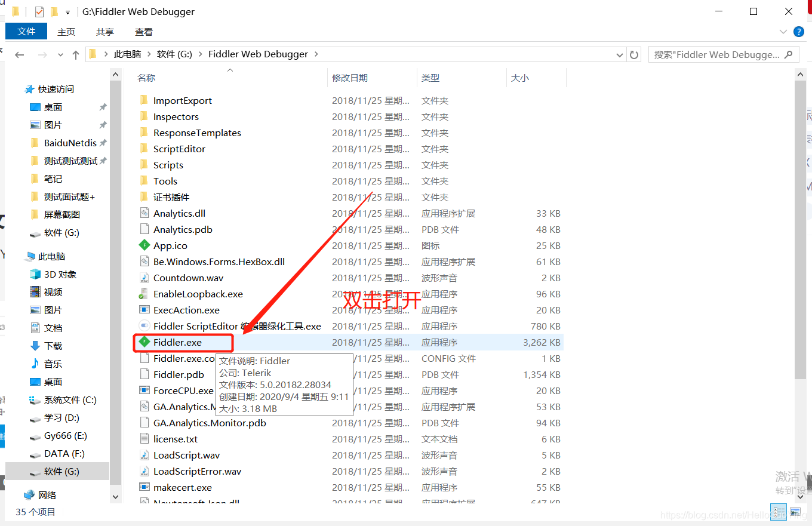
Task: Open pinned 图片 under quick access
Action: click(53, 125)
